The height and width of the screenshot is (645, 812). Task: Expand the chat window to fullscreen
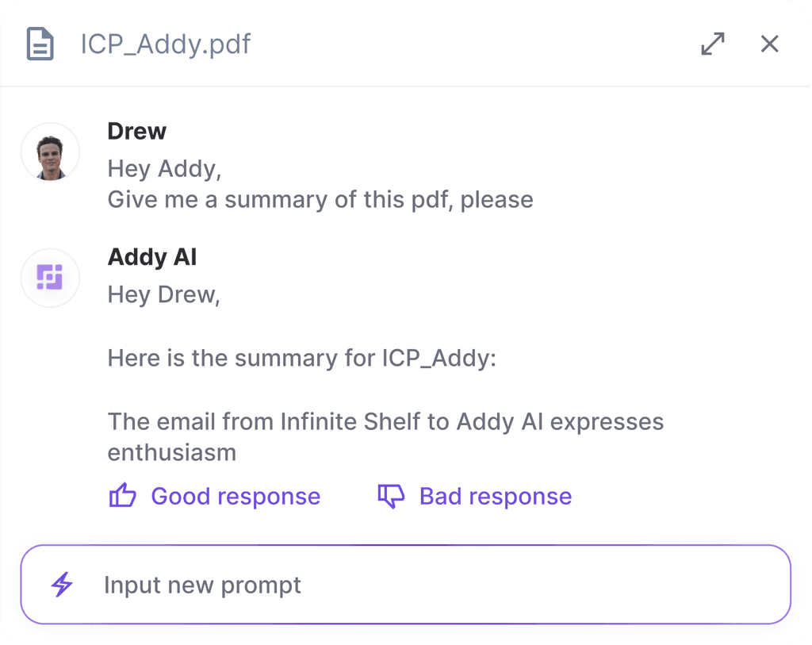tap(712, 44)
